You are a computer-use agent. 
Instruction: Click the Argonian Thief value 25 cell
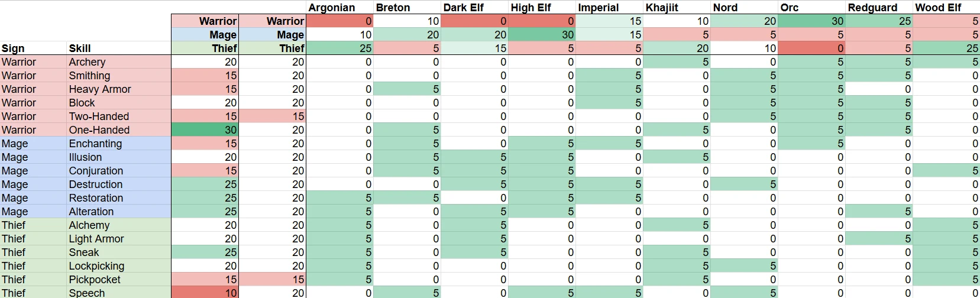(340, 48)
